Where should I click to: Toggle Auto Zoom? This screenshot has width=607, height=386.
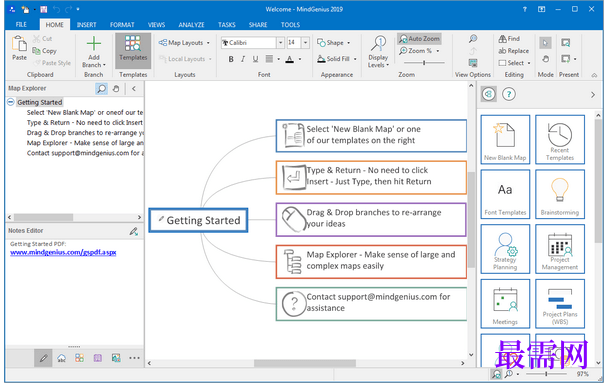pos(419,39)
